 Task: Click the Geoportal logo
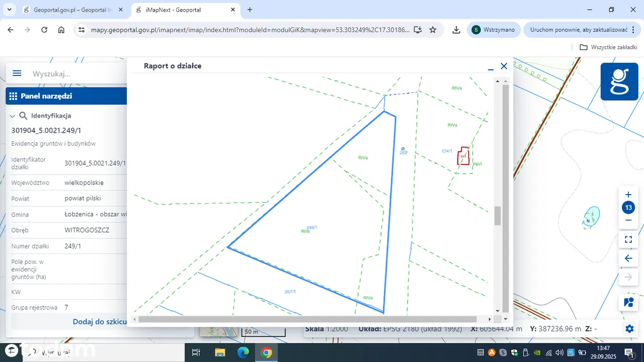pyautogui.click(x=619, y=81)
